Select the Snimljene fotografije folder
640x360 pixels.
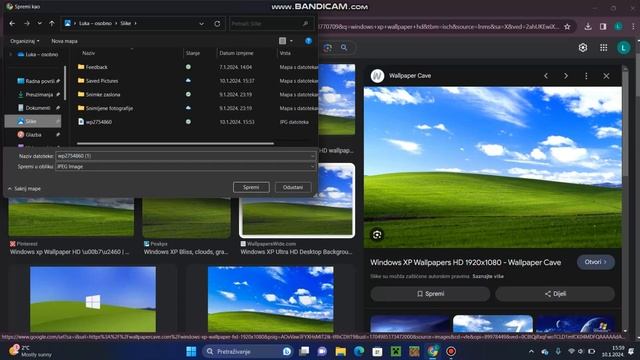[109, 108]
